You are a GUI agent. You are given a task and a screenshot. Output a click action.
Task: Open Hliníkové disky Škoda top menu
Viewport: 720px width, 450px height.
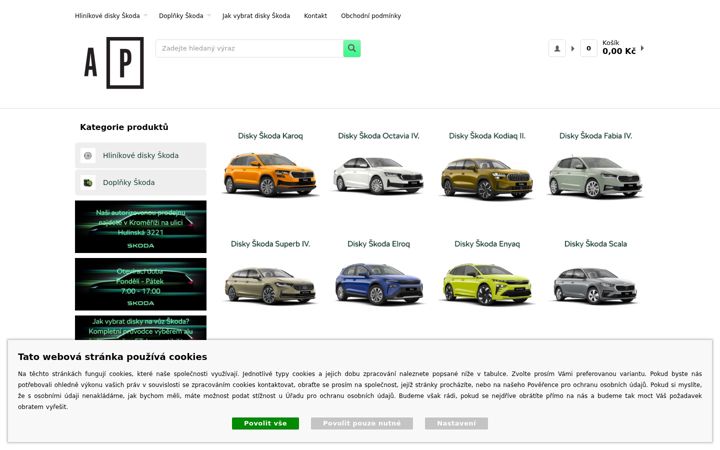(x=107, y=16)
